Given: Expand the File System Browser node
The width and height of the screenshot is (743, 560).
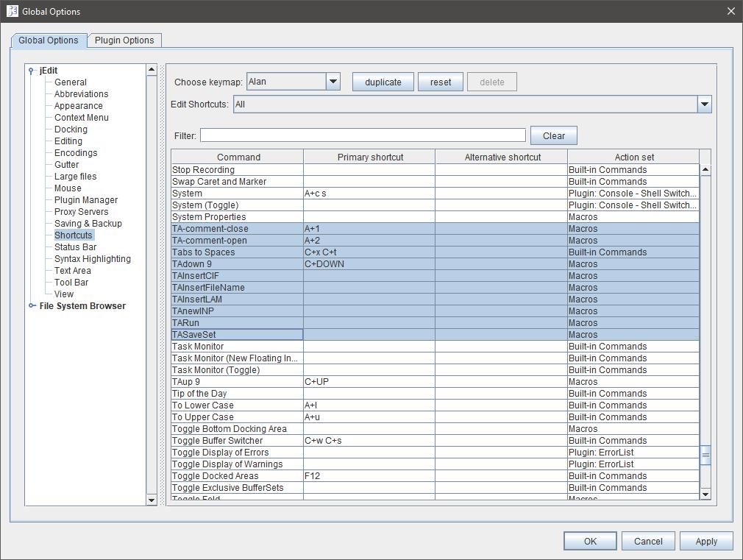Looking at the screenshot, I should pos(32,306).
